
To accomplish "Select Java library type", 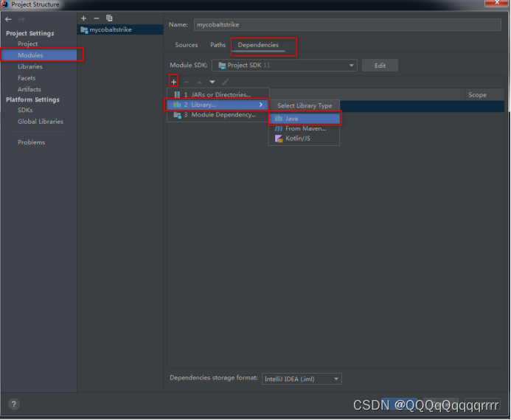I will pyautogui.click(x=305, y=119).
